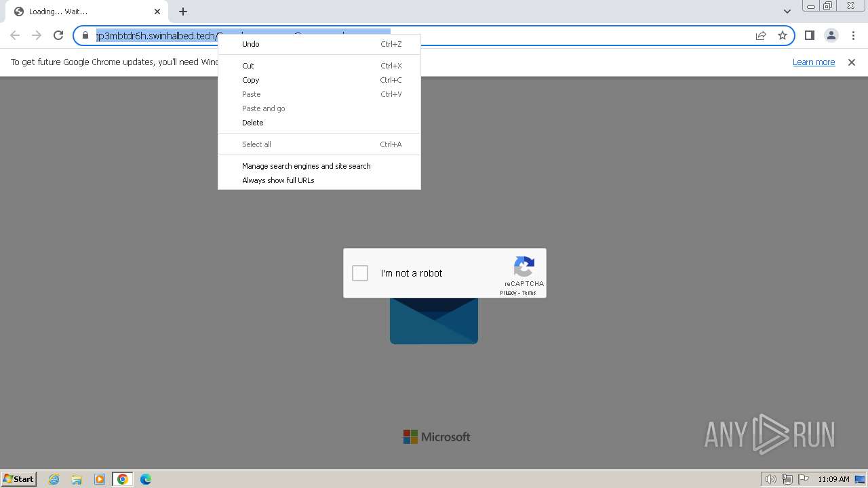Open the Chrome profile avatar icon
The height and width of the screenshot is (488, 868).
pos(831,35)
